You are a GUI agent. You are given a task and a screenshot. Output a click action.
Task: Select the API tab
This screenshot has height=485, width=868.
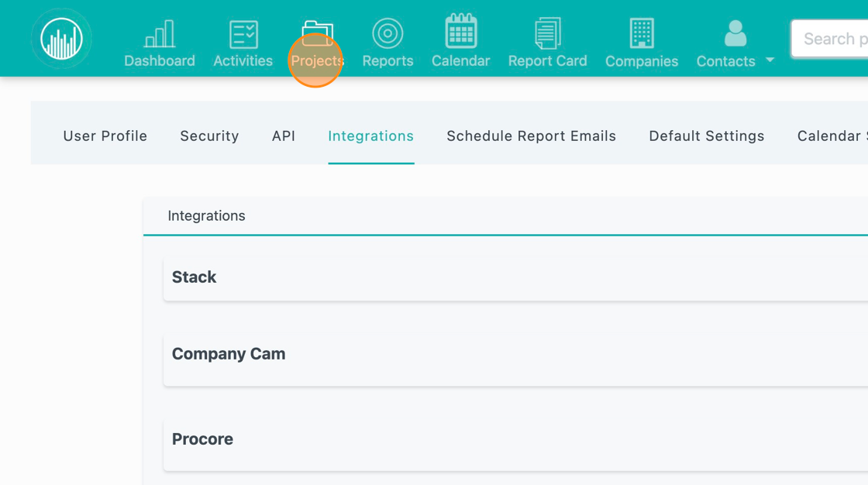point(284,136)
